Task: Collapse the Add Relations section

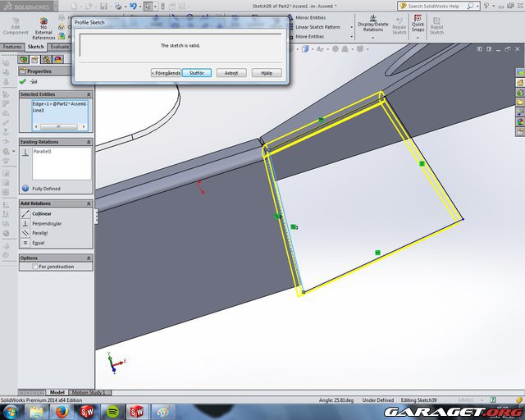Action: (x=88, y=203)
